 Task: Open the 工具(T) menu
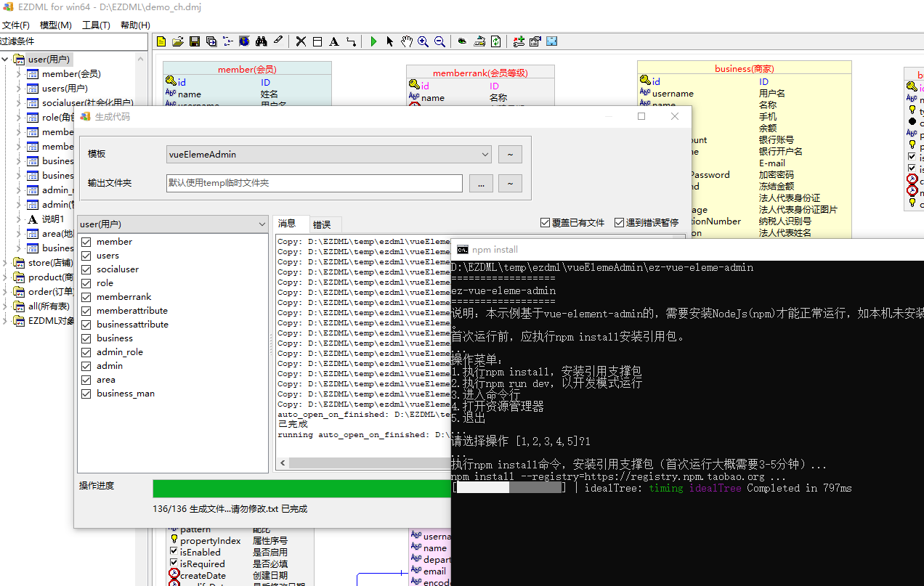tap(96, 24)
